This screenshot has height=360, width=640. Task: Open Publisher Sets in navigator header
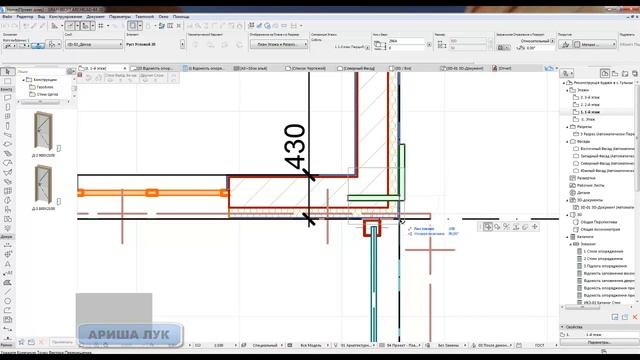635,73
